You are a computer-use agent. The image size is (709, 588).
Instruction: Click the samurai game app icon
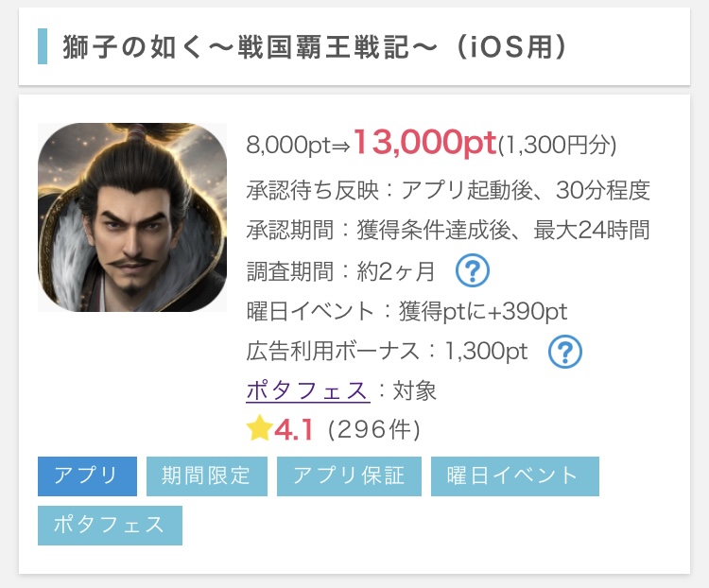click(132, 217)
